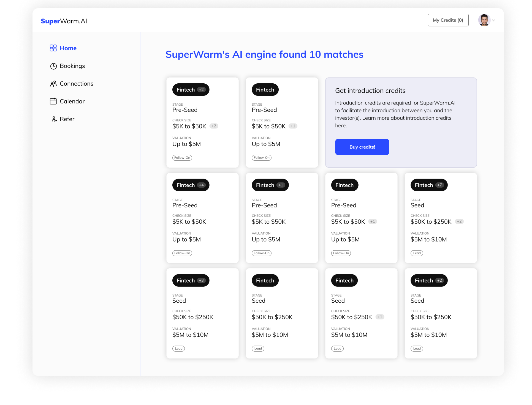The image size is (532, 405).
Task: Click Follow-On tag on the Fintech +1 card
Action: [261, 253]
